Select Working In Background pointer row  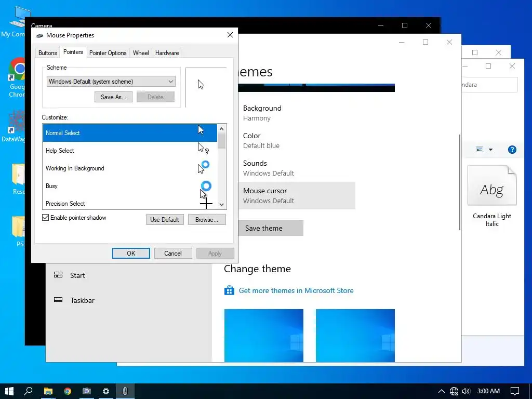(130, 168)
